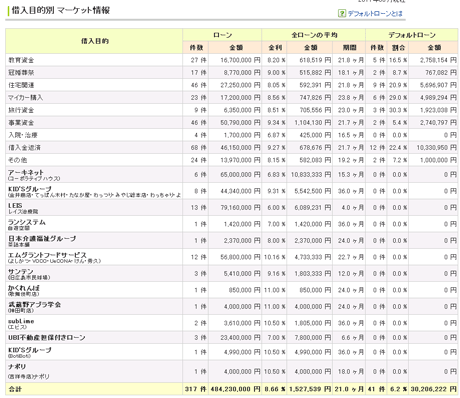Select the ランシステム row label
Screen dimensions: 460x398
point(27,222)
